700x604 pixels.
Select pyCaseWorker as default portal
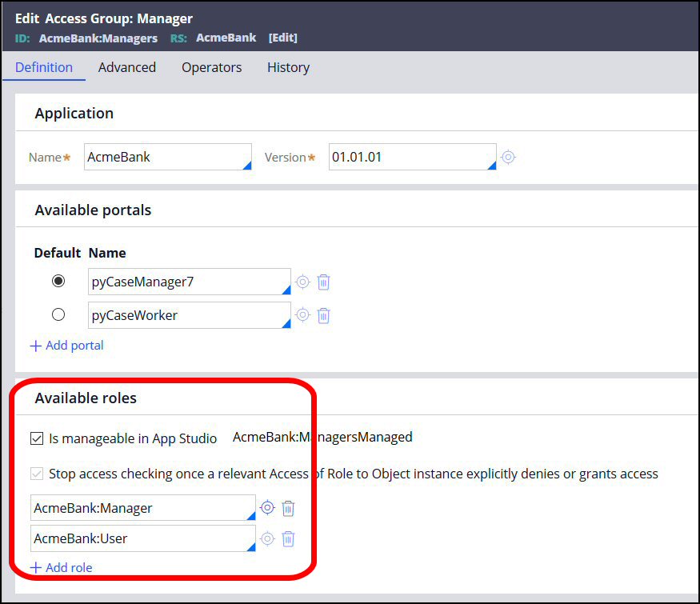click(58, 315)
